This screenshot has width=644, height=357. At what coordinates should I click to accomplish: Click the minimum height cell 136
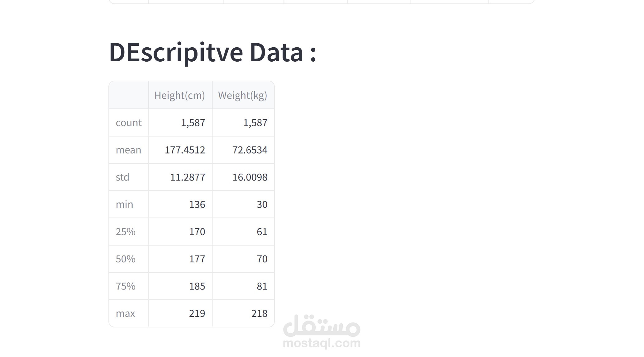click(197, 204)
